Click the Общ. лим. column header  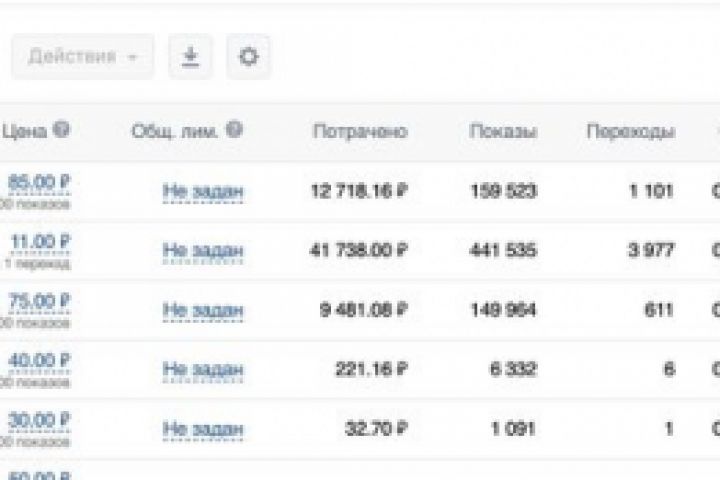coord(175,131)
